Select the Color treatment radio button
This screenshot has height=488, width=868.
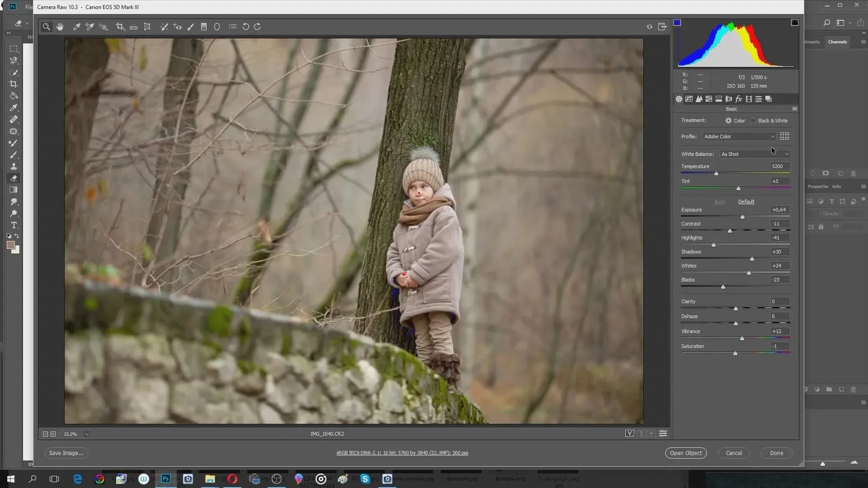pos(728,121)
